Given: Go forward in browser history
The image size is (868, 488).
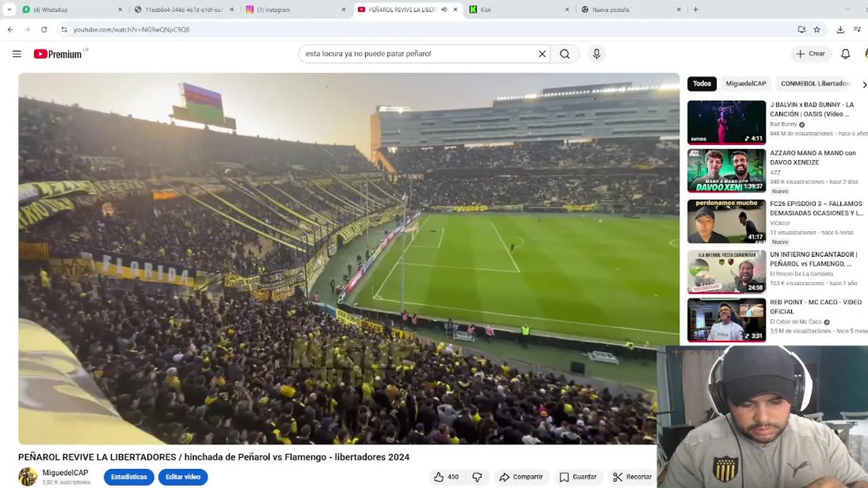Looking at the screenshot, I should [x=27, y=30].
